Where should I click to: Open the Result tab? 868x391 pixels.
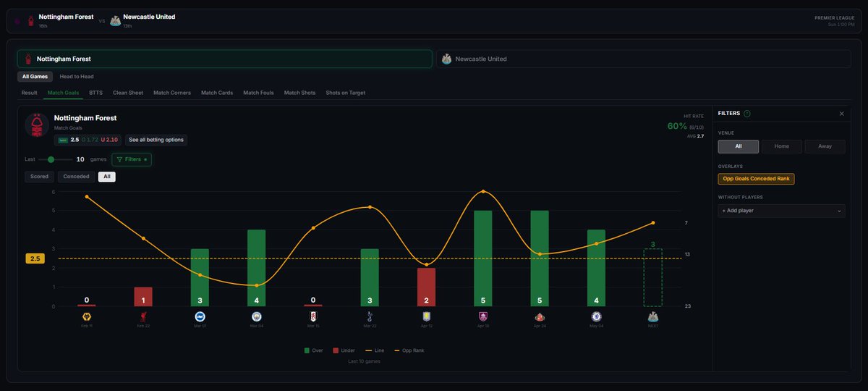pyautogui.click(x=30, y=93)
